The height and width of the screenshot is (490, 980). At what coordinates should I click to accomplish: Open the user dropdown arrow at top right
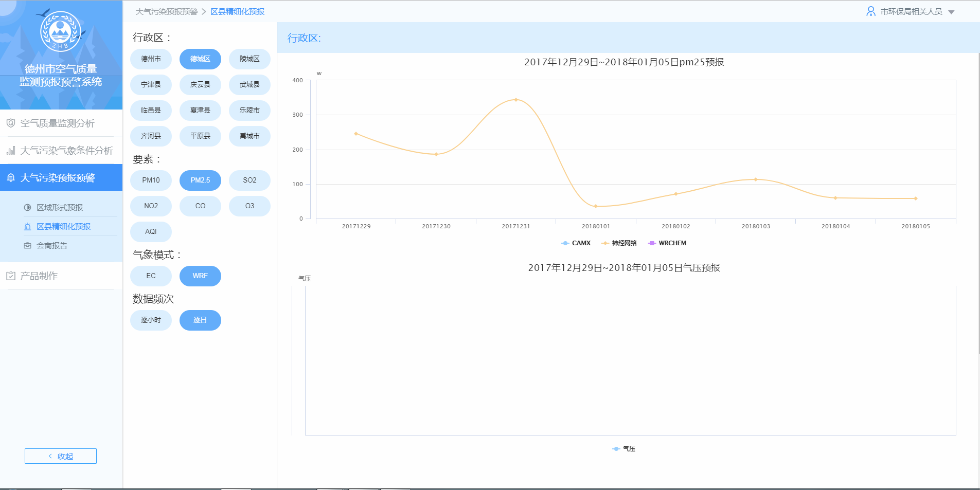click(x=951, y=12)
